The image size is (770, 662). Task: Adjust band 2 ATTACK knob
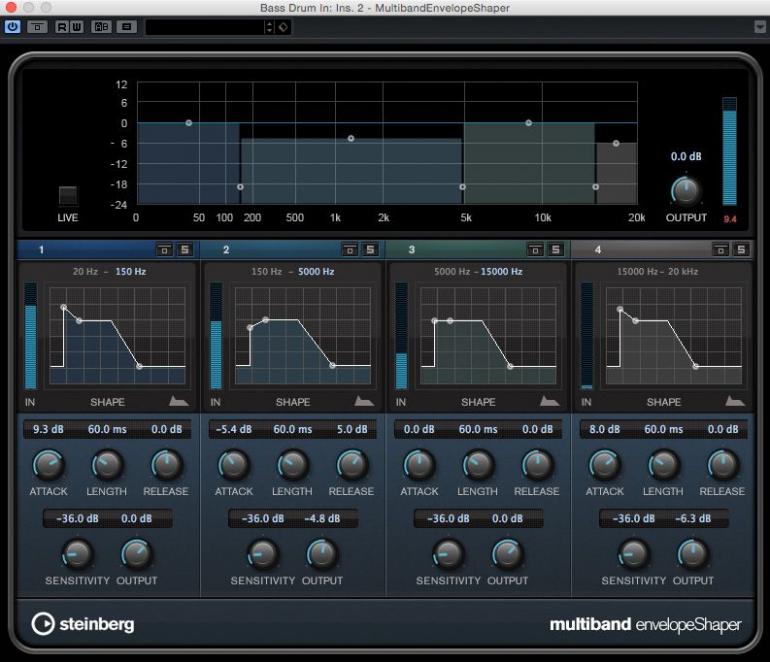[x=233, y=465]
